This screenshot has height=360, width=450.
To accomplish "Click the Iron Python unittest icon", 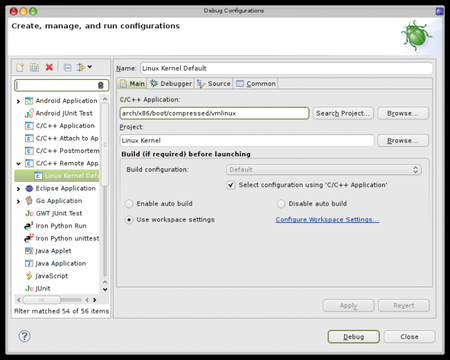I will click(29, 238).
